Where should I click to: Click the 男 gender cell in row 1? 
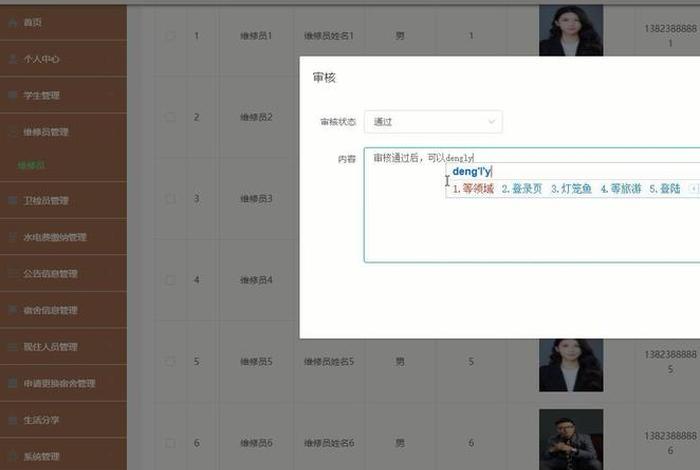(x=400, y=36)
